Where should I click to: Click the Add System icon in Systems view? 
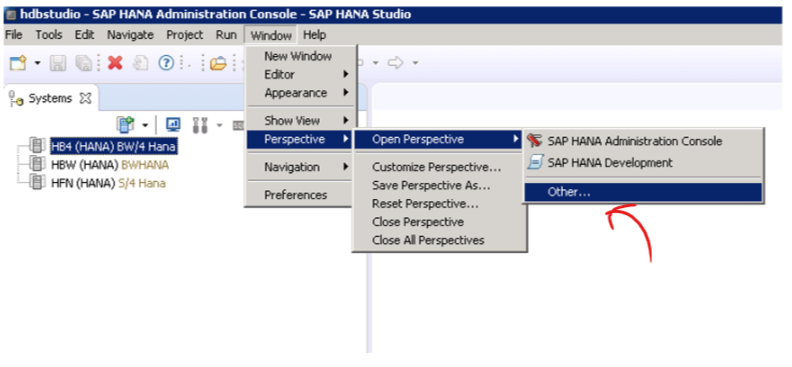coord(125,124)
